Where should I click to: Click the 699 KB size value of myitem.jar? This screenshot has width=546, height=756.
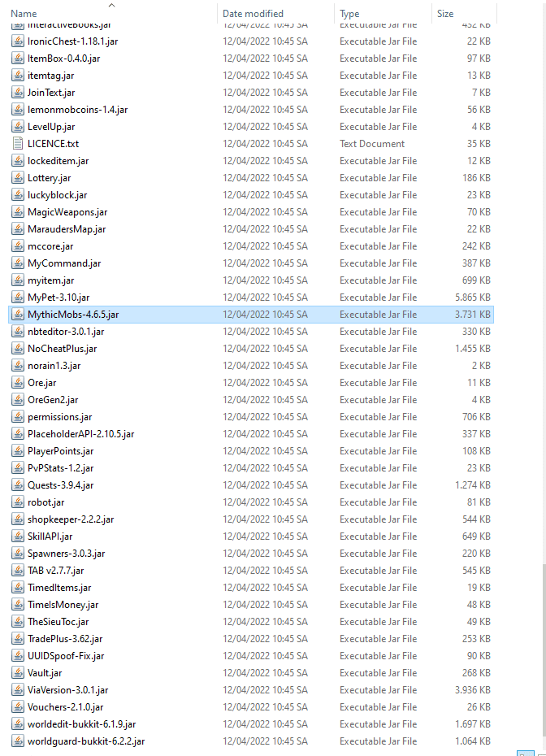[x=477, y=280]
